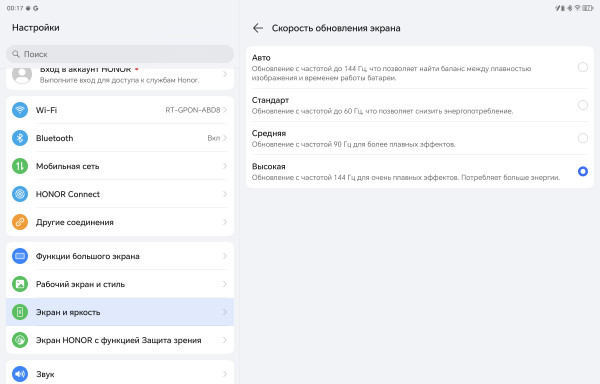Image resolution: width=600 pixels, height=384 pixels.
Task: Click the Вкл status next to Bluetooth
Action: point(214,138)
